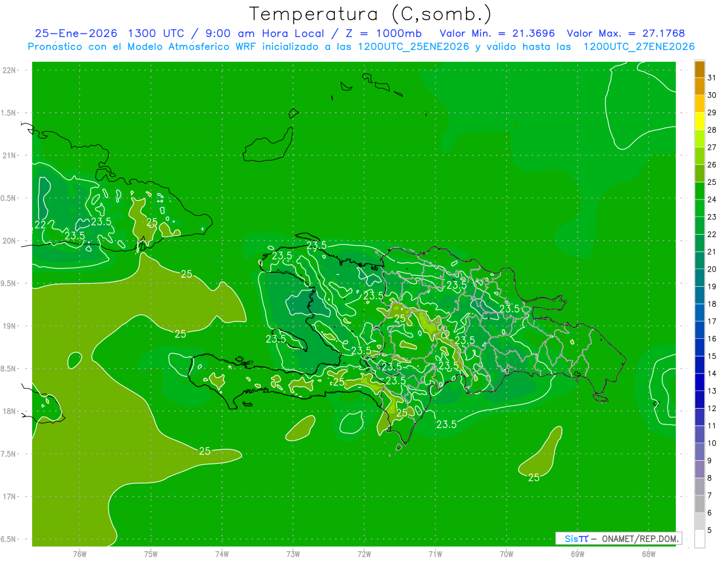Select the "71W" longitude axis label
The width and height of the screenshot is (728, 562).
435,554
